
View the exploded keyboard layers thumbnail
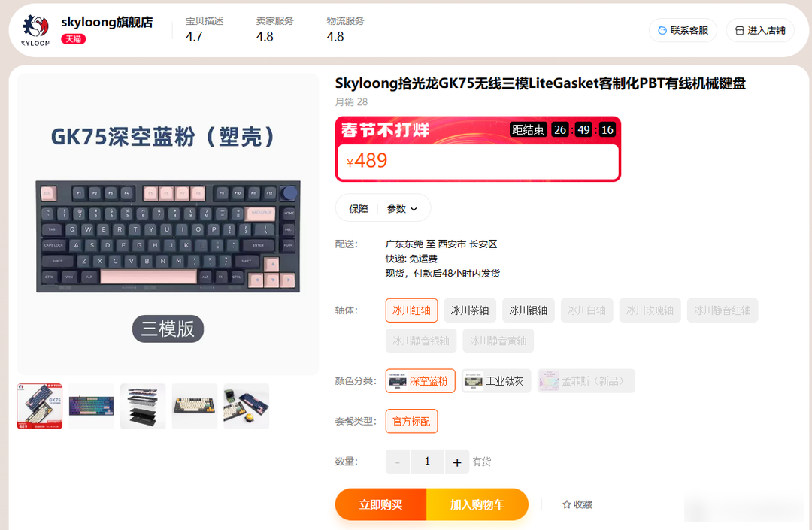coord(143,406)
